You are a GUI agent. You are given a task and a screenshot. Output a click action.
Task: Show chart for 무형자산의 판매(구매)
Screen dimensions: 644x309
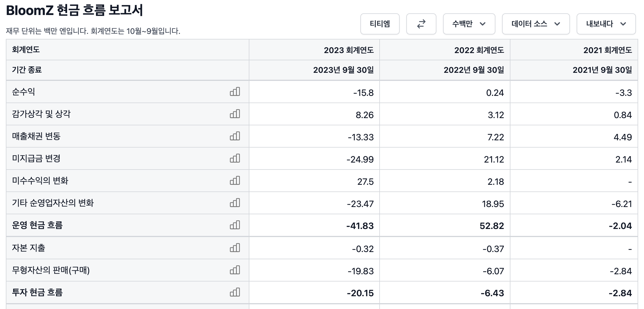pos(235,270)
